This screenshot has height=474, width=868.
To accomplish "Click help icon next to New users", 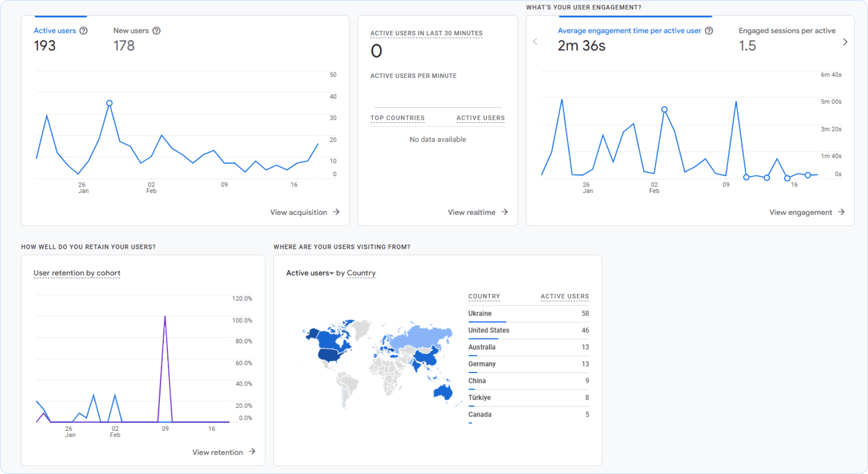I will (x=157, y=30).
